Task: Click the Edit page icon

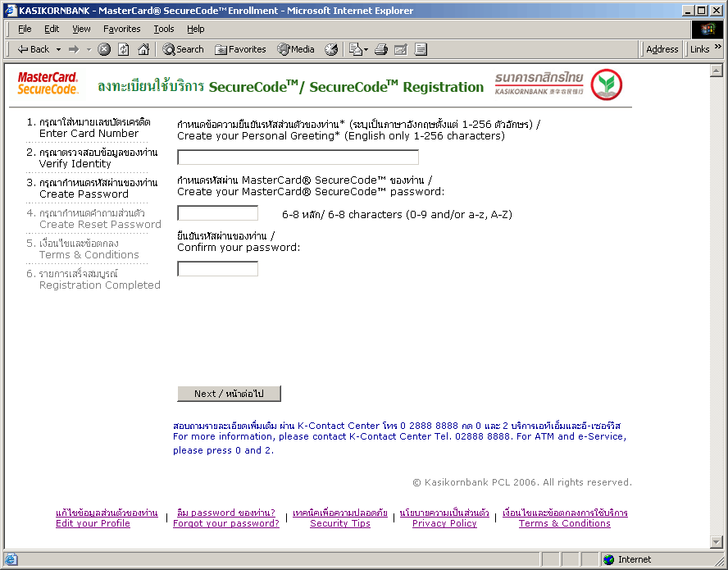Action: pos(401,49)
